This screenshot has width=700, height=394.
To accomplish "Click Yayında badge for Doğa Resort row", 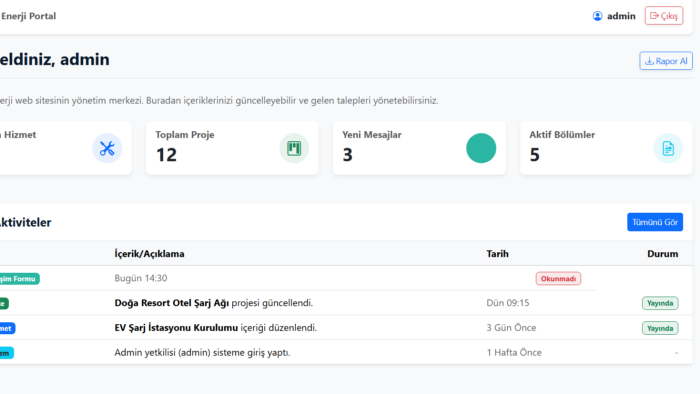I will [660, 303].
